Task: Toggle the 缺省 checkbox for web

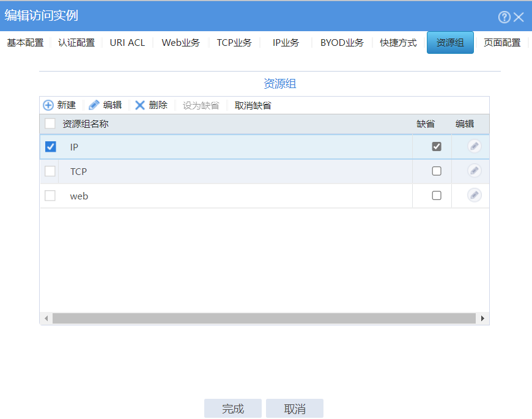Action: 437,195
